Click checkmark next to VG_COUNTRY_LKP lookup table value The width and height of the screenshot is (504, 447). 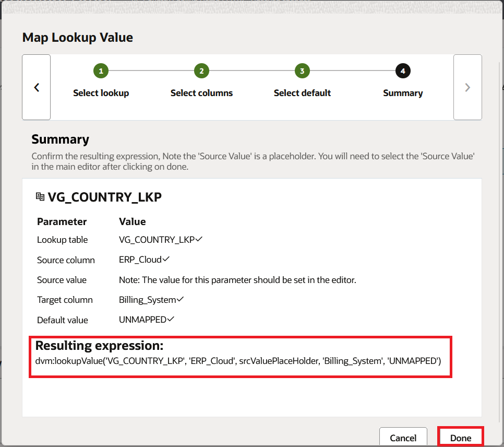coord(199,239)
